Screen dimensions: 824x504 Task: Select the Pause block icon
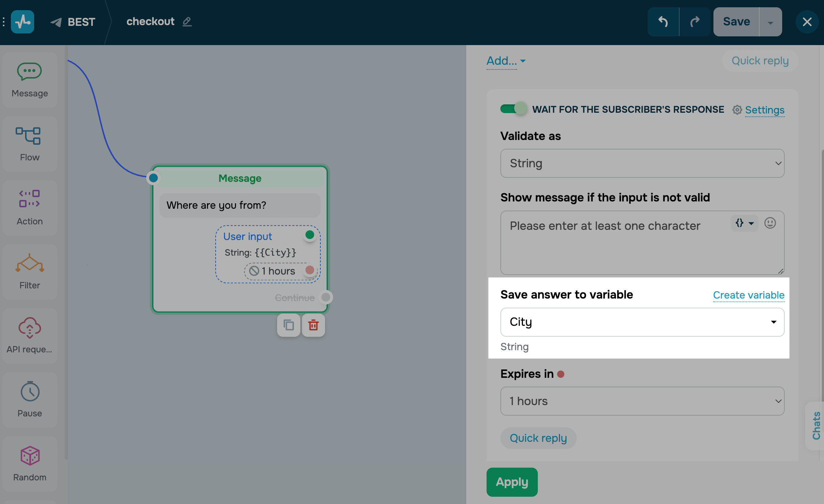coord(29,400)
